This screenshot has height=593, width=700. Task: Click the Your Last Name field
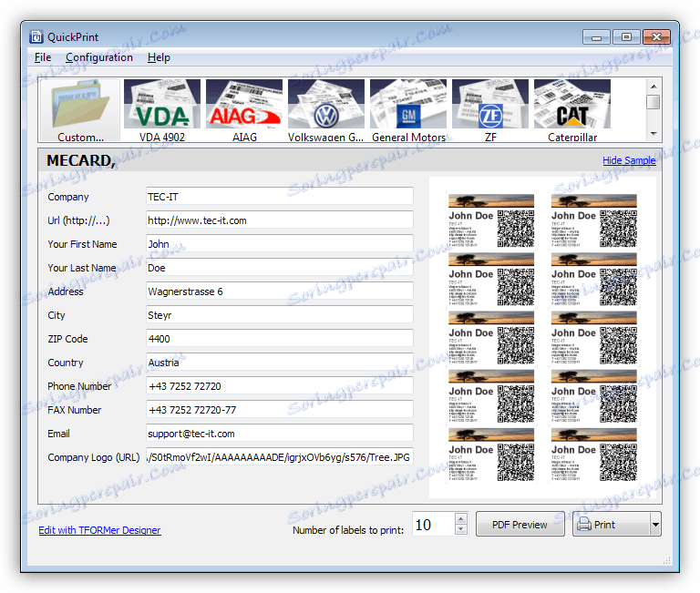pyautogui.click(x=280, y=267)
